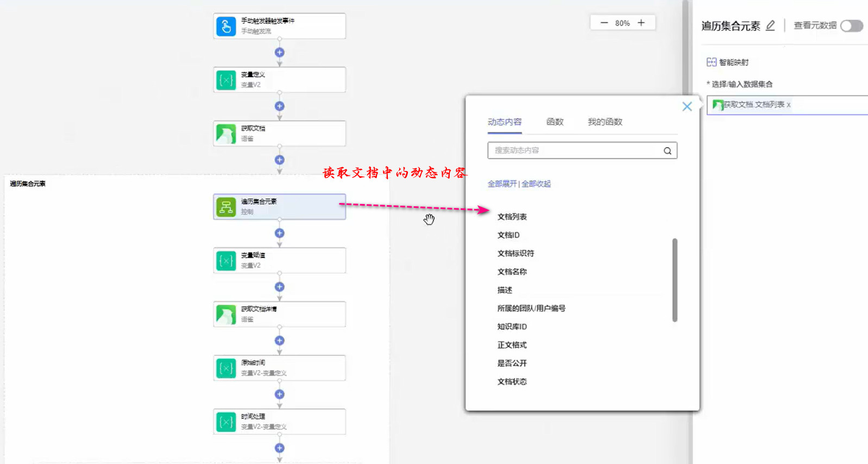Click the 遍历集合元素 heading in the right panel
This screenshot has height=464, width=868.
pyautogui.click(x=731, y=26)
